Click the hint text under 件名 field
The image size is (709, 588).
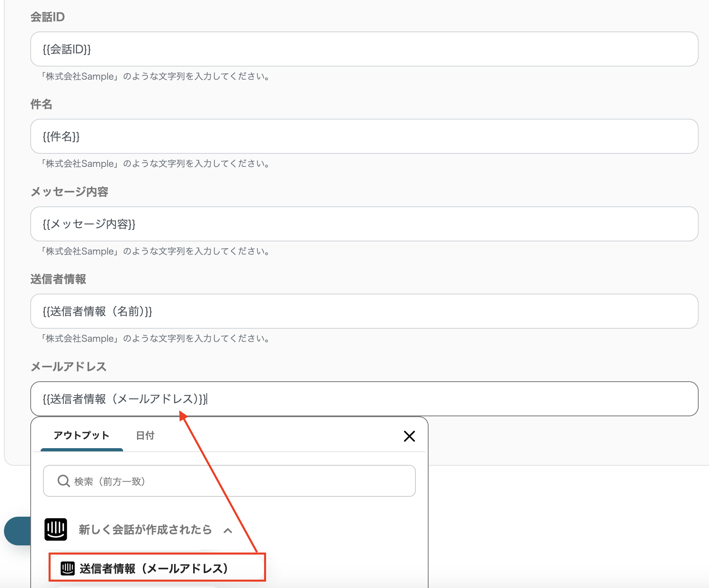156,163
